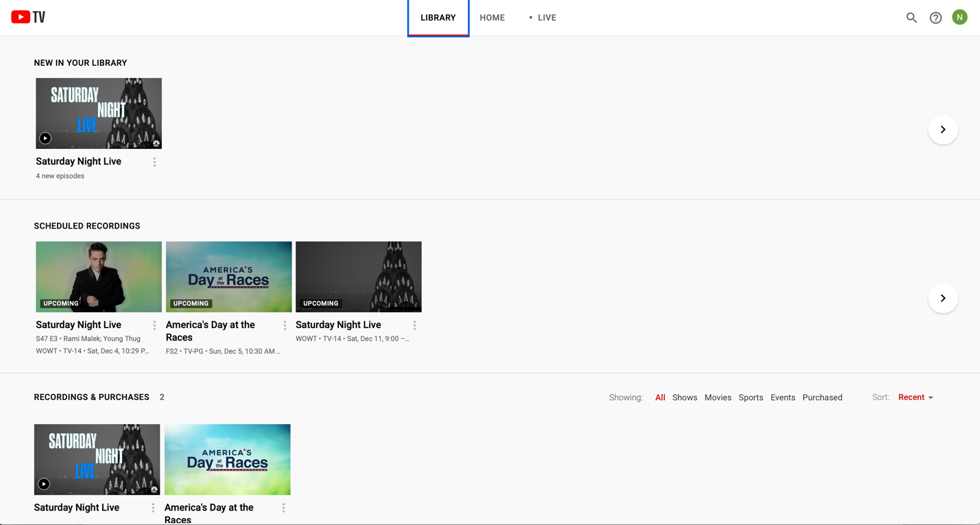Image resolution: width=980 pixels, height=525 pixels.
Task: Click the YouTube TV logo
Action: (x=28, y=17)
